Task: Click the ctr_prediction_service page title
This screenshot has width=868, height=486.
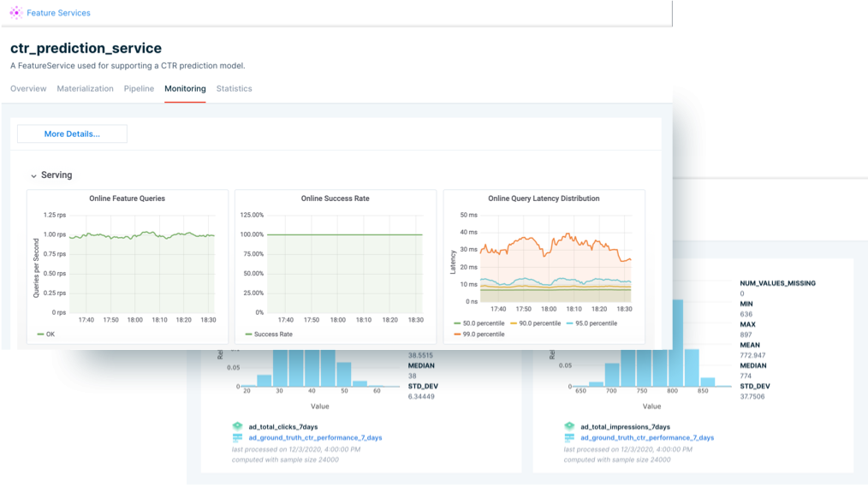Action: [x=86, y=48]
